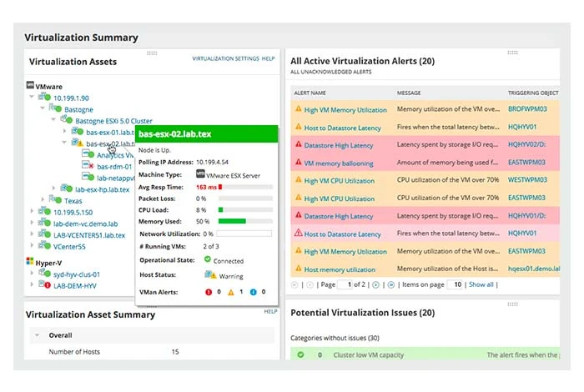Click the Memory Used progress bar
584x392 pixels.
pyautogui.click(x=245, y=221)
